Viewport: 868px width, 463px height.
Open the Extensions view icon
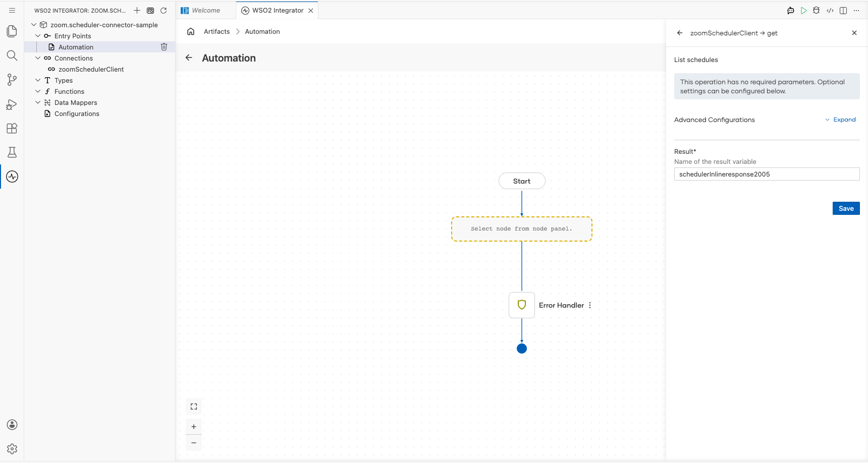coord(12,128)
